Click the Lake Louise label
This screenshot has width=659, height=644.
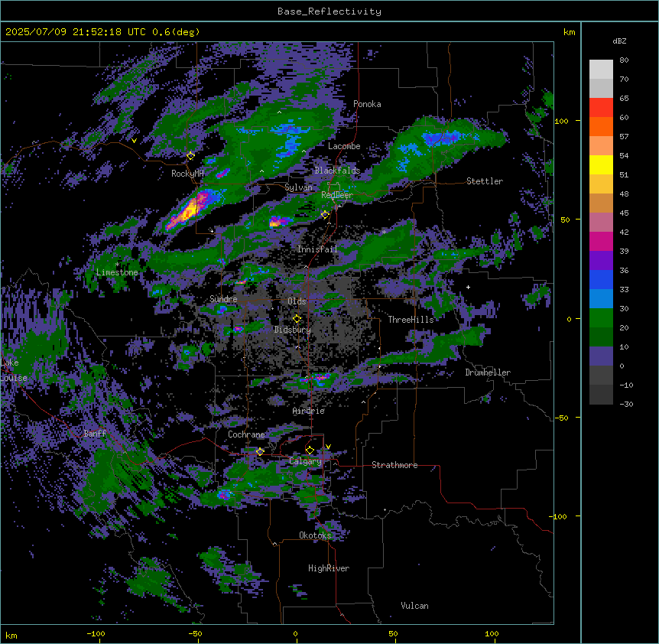tap(14, 370)
